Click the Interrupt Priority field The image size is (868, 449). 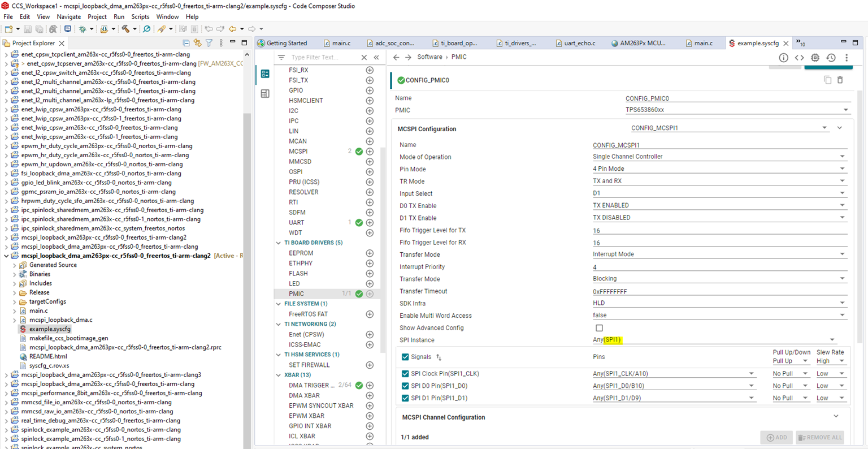(x=719, y=267)
